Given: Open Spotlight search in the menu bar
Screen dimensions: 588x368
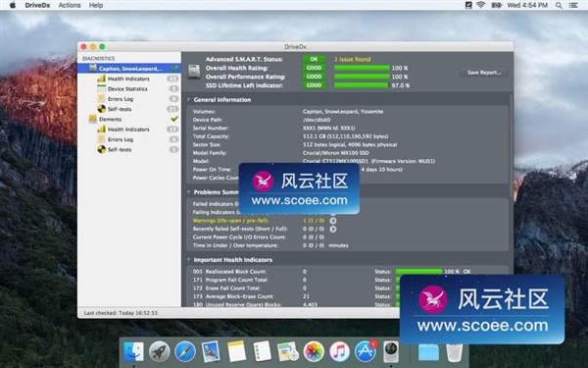Looking at the screenshot, I should coord(559,5).
